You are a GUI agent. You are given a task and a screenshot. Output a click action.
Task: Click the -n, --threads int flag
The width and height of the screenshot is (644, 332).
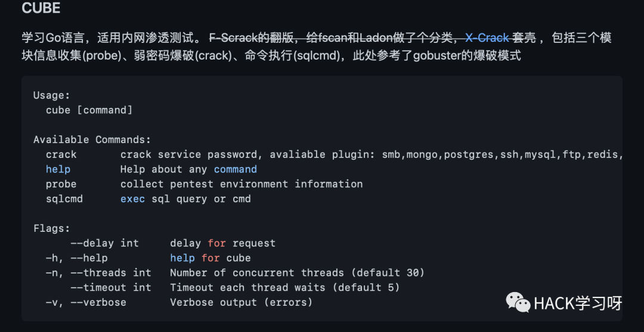click(x=98, y=273)
